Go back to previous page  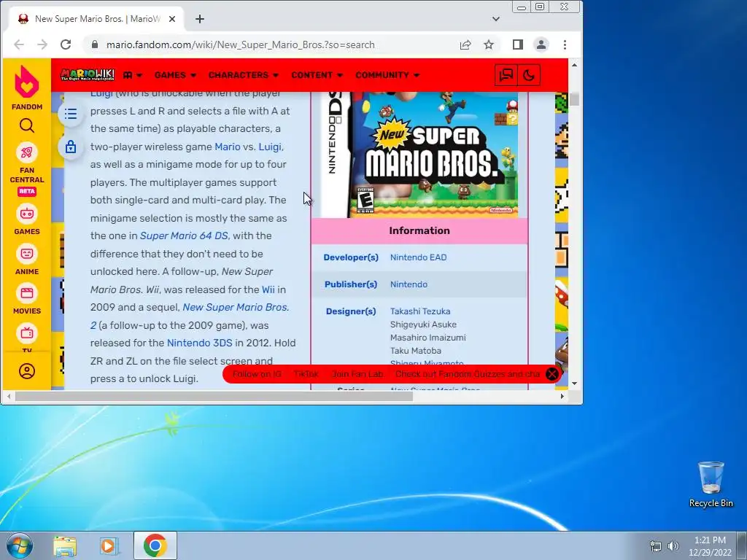pos(19,44)
